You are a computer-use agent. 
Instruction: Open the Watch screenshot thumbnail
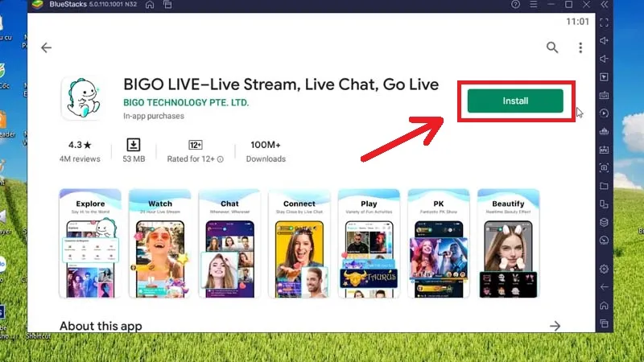(x=159, y=244)
